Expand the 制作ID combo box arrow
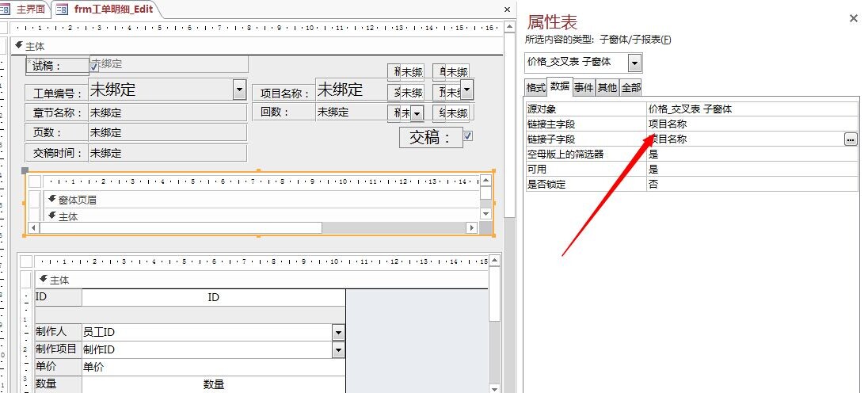This screenshot has width=868, height=393. point(338,349)
